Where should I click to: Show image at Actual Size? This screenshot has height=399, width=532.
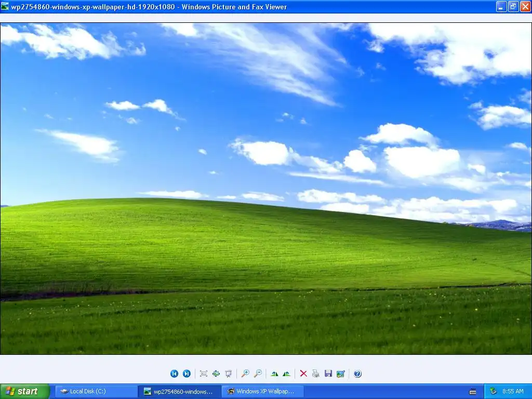coord(216,374)
